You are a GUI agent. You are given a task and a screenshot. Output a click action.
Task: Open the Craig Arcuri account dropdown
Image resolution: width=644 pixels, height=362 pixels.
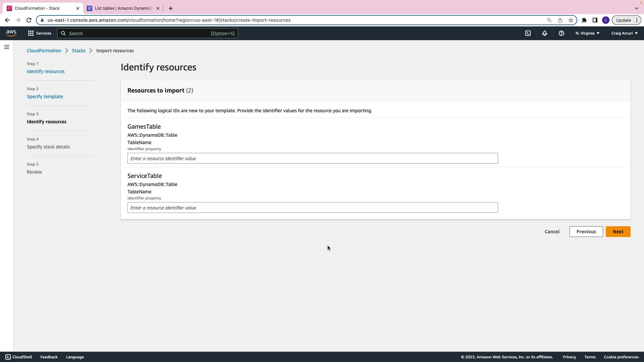pyautogui.click(x=624, y=33)
